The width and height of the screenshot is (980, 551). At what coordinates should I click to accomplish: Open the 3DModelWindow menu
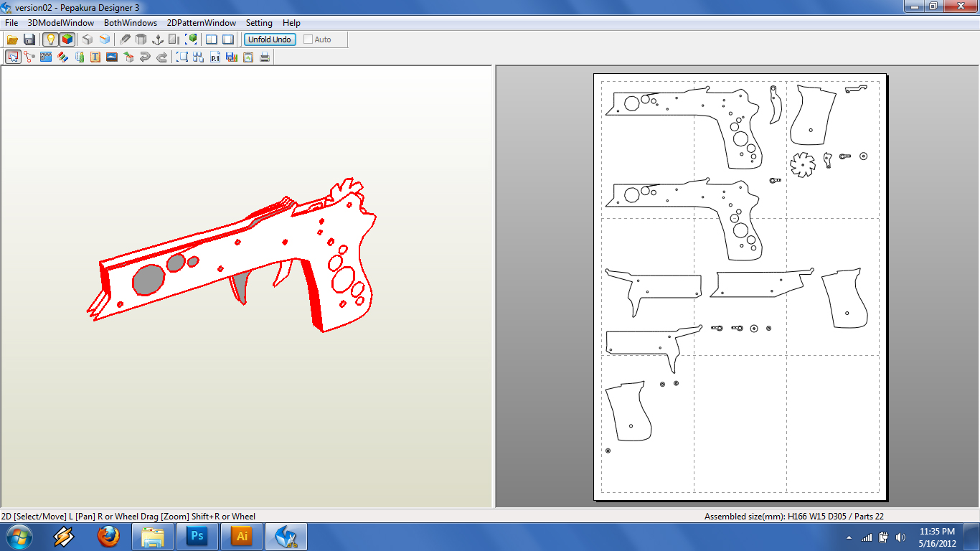click(x=61, y=23)
